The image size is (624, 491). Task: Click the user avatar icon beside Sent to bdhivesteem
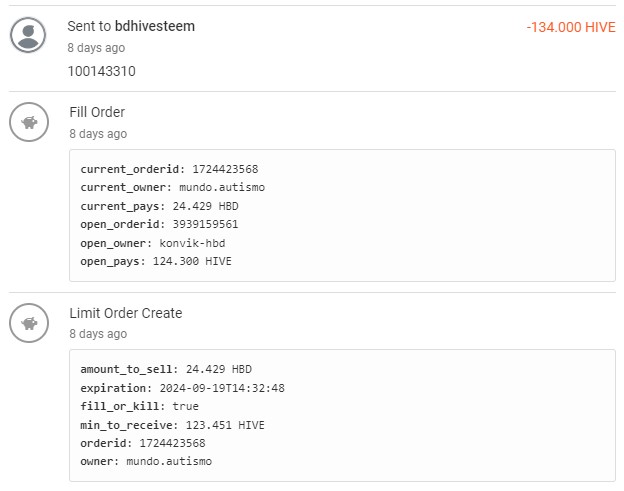(28, 35)
